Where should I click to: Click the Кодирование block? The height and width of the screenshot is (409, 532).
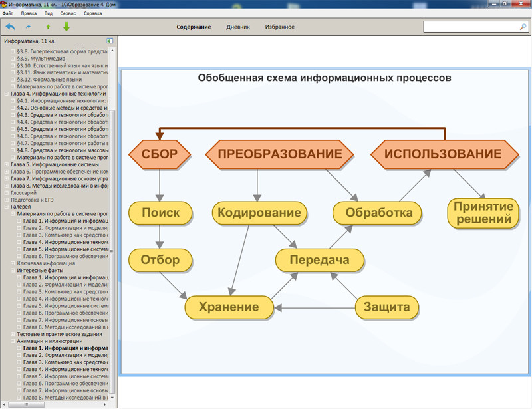[x=259, y=213]
